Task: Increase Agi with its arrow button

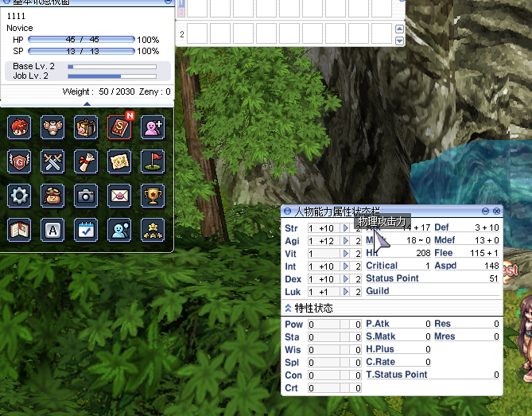Action: pos(345,241)
